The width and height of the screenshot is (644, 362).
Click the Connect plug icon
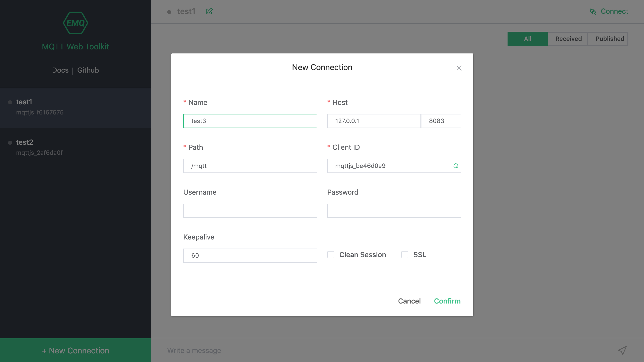pyautogui.click(x=593, y=12)
